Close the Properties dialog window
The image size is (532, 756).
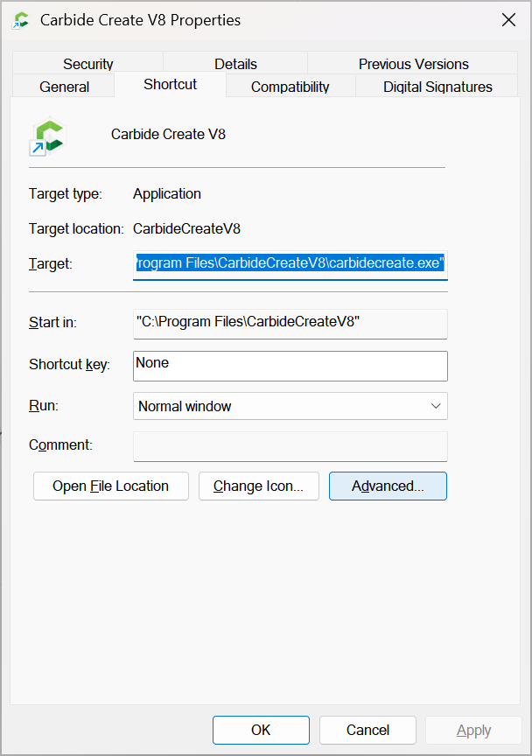point(508,20)
